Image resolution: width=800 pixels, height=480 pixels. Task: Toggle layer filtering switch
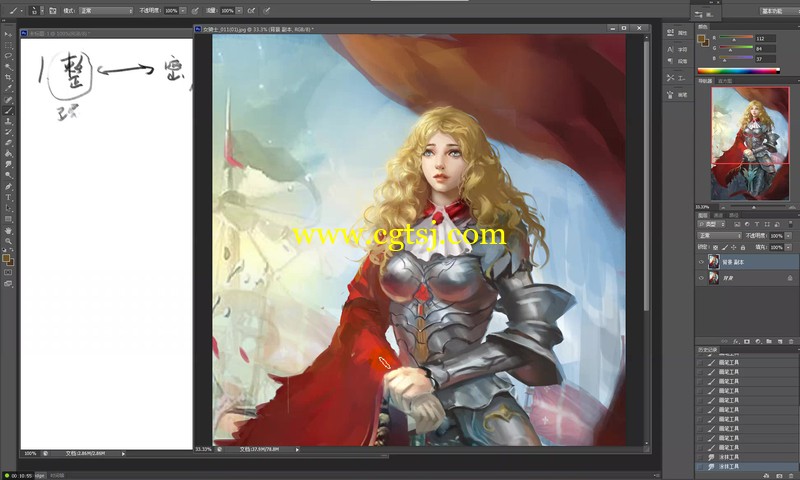click(x=791, y=224)
